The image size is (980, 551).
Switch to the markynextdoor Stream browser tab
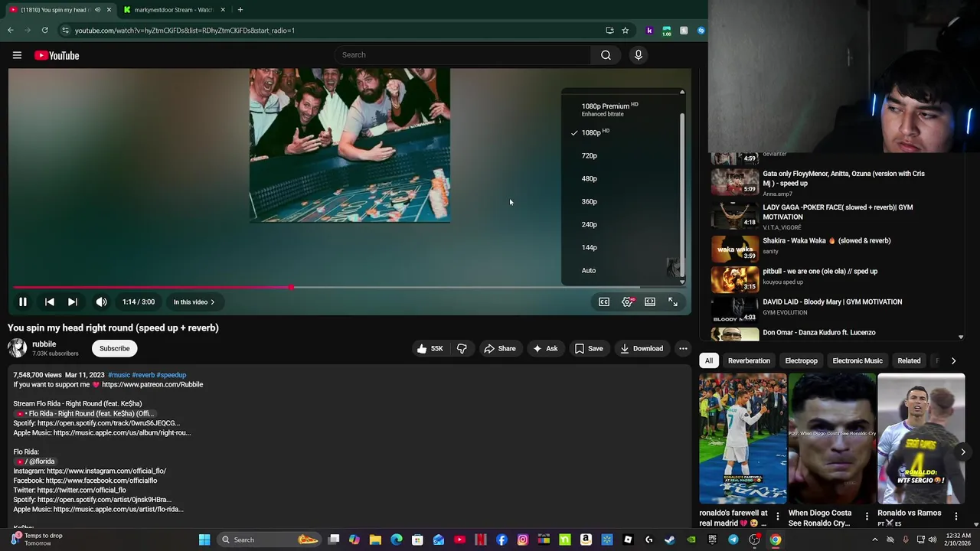174,10
